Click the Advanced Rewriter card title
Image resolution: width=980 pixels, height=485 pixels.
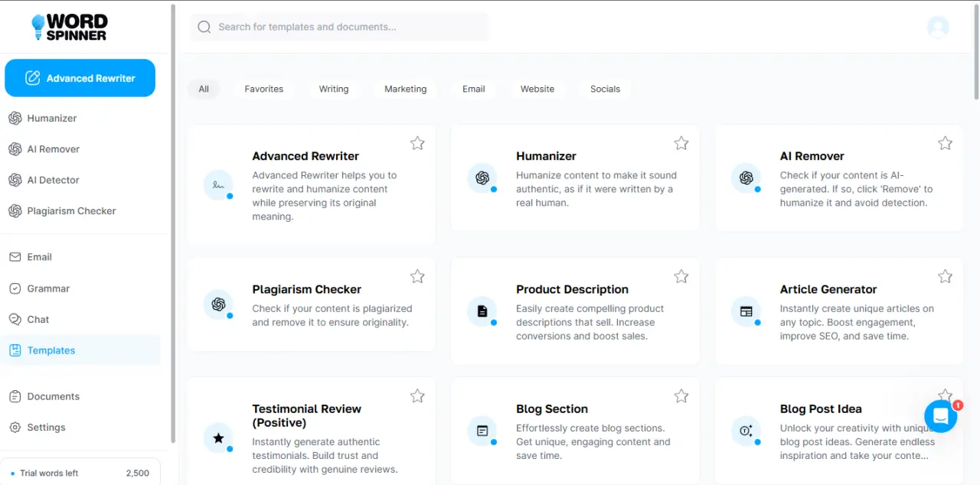tap(305, 156)
